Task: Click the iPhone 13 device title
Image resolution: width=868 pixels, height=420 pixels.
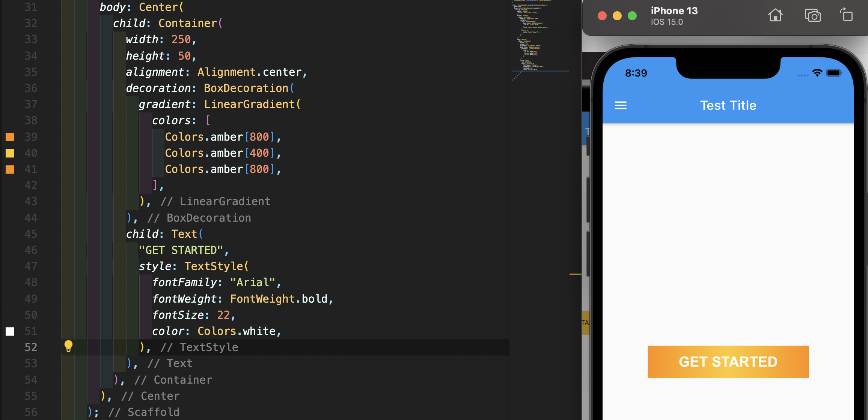Action: (674, 11)
